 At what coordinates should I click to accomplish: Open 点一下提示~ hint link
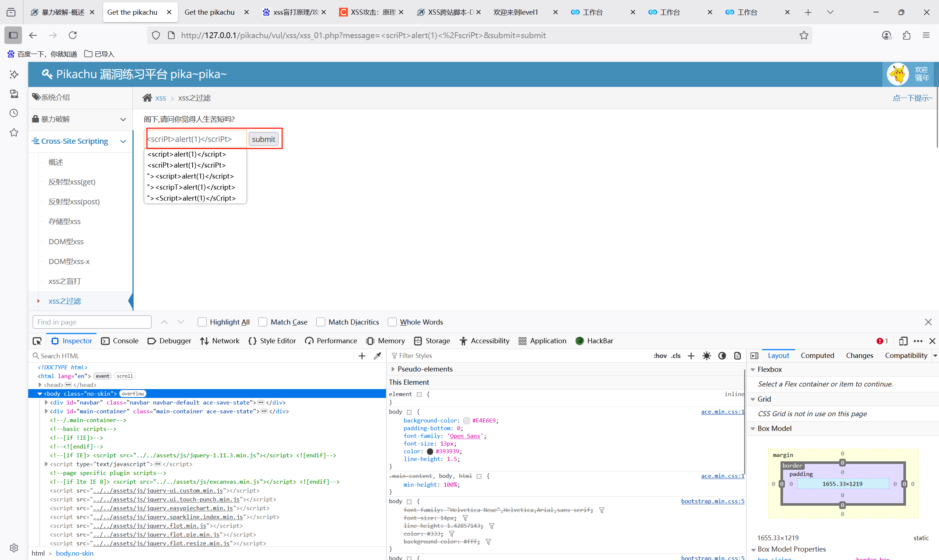[913, 98]
